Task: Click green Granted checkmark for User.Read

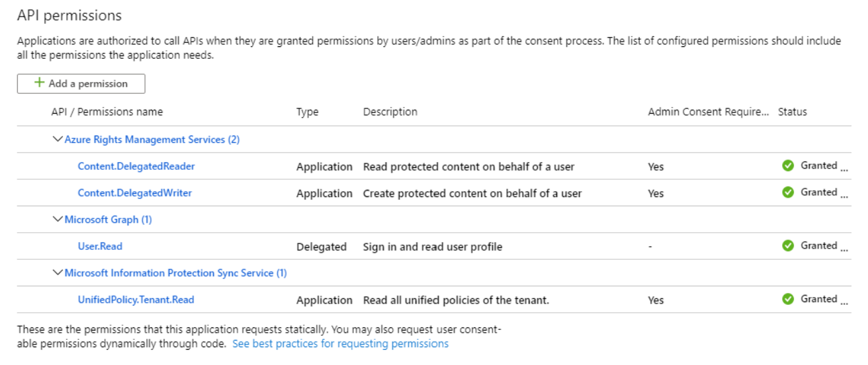Action: click(x=788, y=246)
